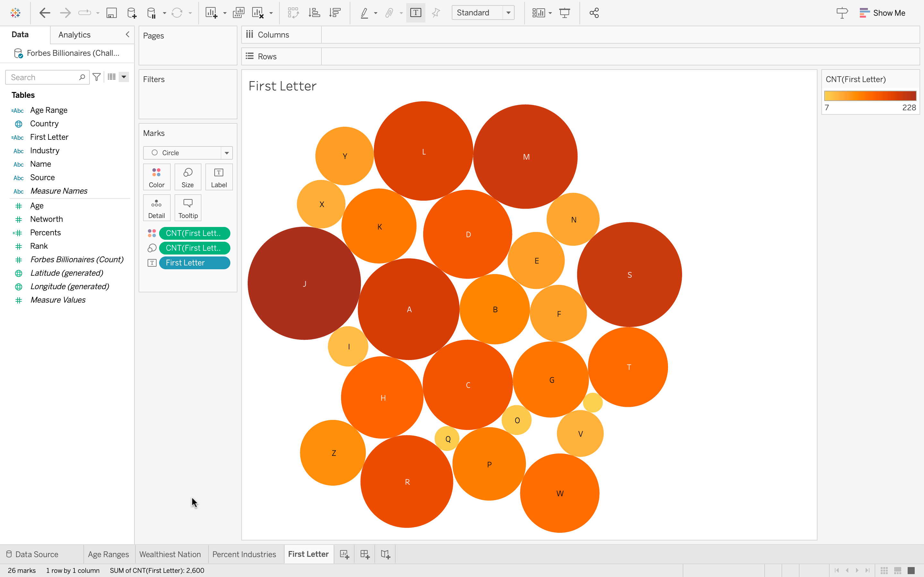Open the Color marks card
Viewport: 924px width, 577px height.
157,177
